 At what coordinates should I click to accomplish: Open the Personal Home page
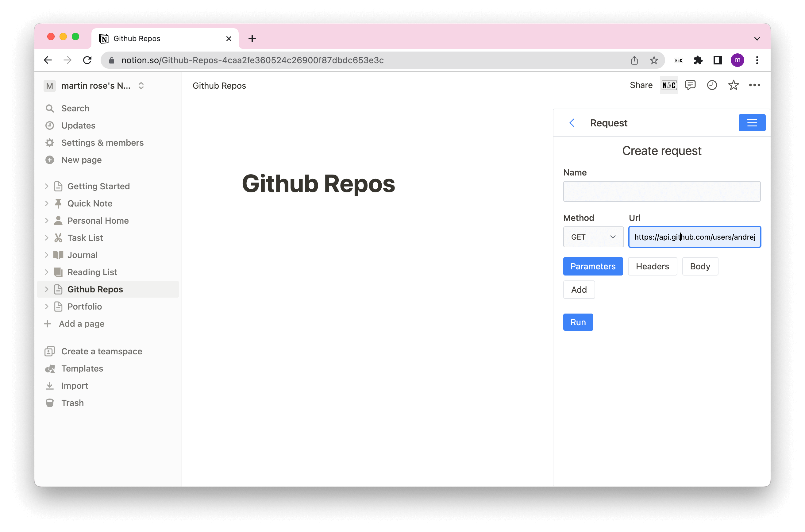pyautogui.click(x=98, y=221)
